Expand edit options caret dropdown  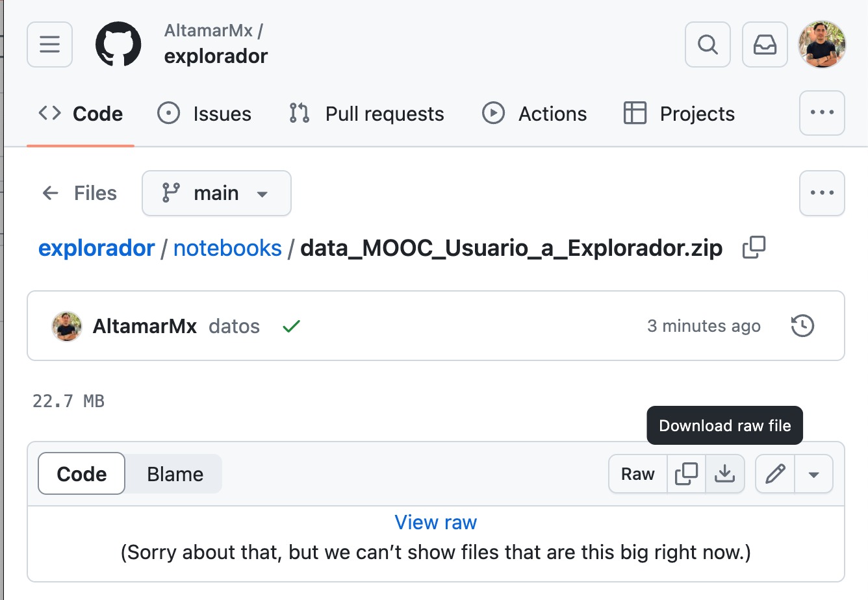(x=813, y=474)
